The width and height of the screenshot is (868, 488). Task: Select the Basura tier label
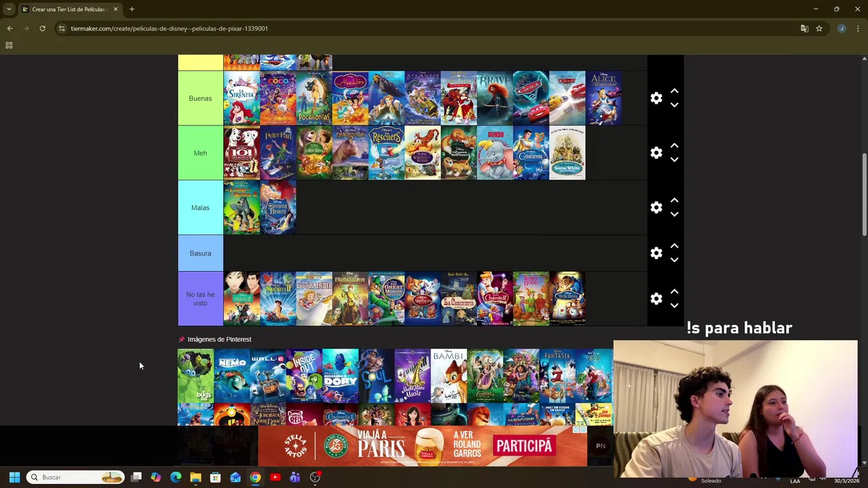click(x=200, y=253)
